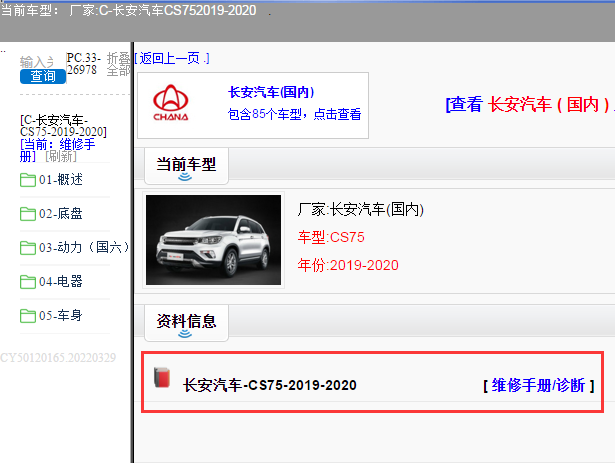This screenshot has width=615, height=463.
Task: Click the 输入 search input field
Action: tap(37, 62)
